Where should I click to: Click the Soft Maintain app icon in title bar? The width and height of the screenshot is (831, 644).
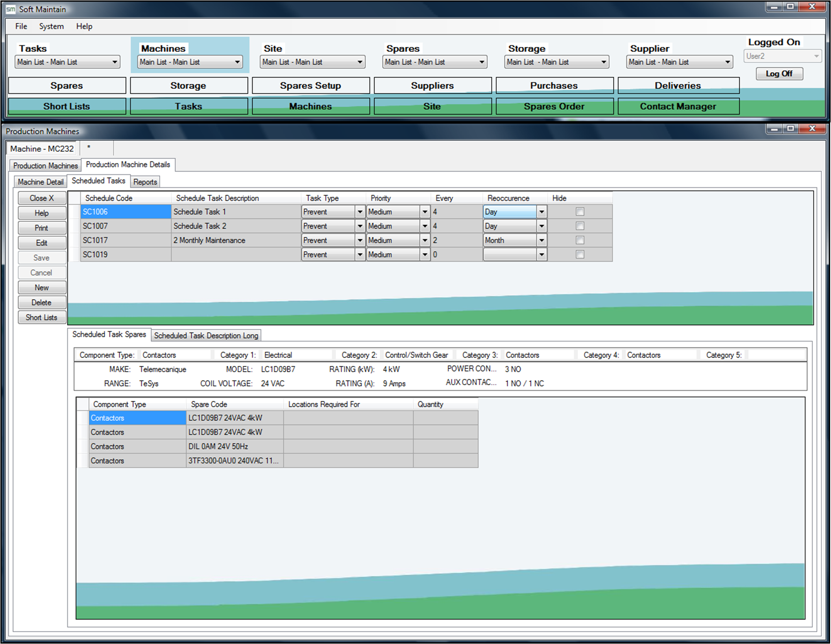click(10, 9)
